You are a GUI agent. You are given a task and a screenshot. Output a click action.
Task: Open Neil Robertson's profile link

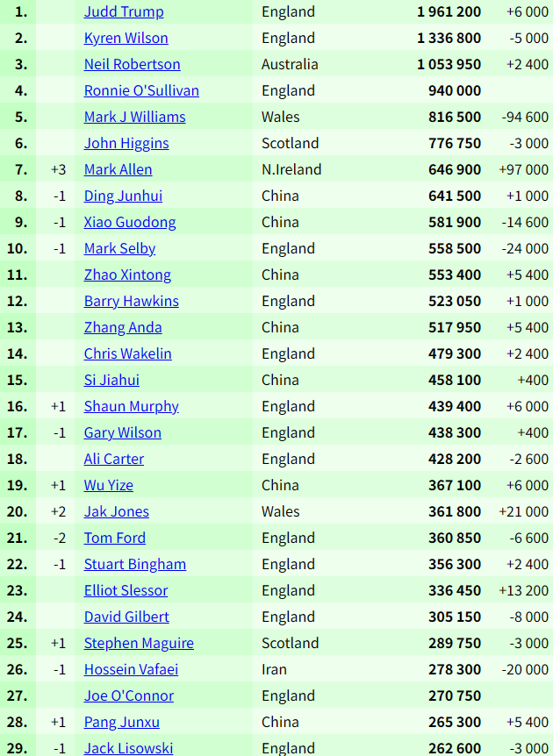pos(132,65)
